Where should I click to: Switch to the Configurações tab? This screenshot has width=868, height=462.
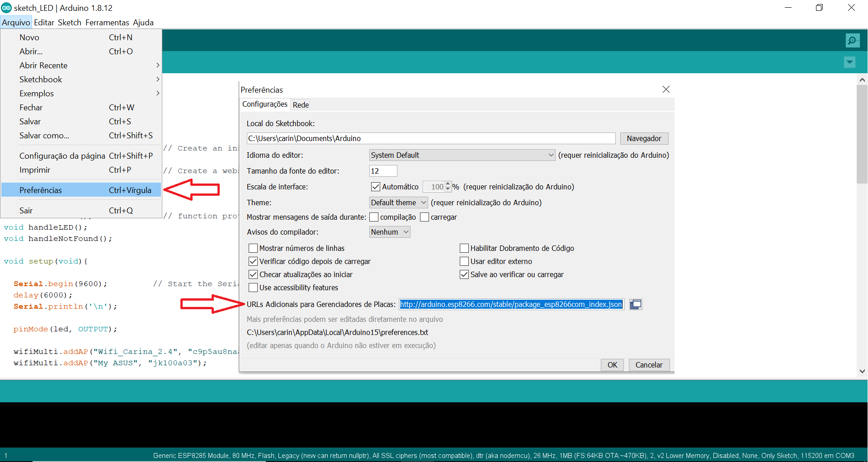pos(265,104)
